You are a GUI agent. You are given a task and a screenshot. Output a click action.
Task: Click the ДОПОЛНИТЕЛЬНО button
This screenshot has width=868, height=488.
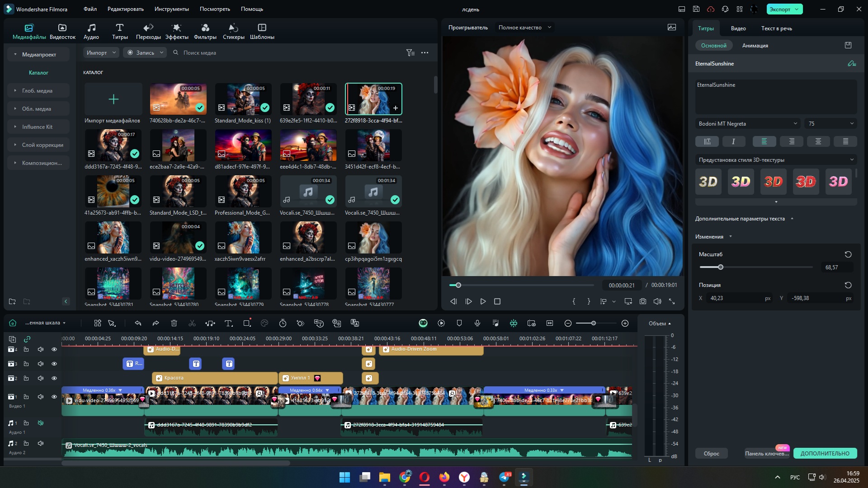coord(825,453)
